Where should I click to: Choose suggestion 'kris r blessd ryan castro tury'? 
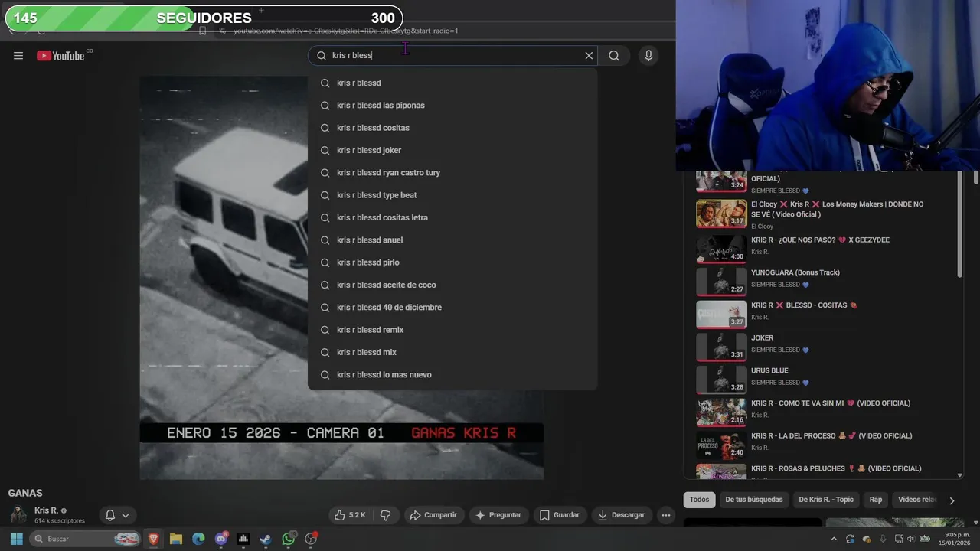pyautogui.click(x=452, y=172)
